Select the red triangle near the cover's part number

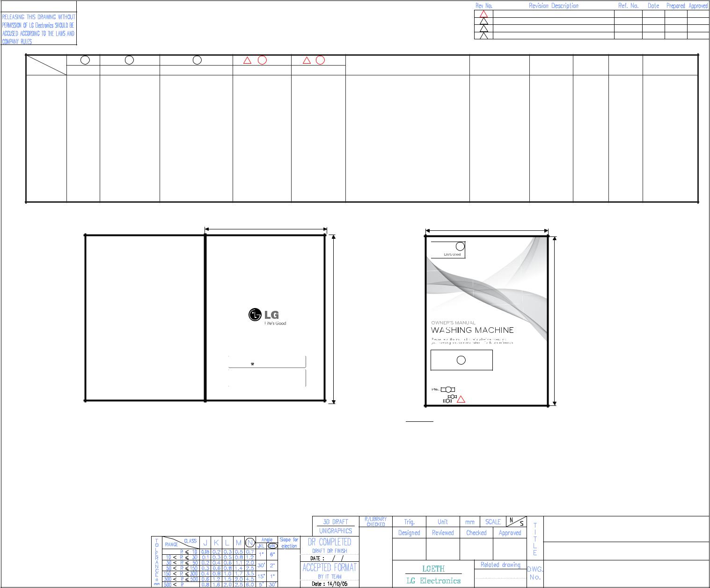pyautogui.click(x=461, y=399)
